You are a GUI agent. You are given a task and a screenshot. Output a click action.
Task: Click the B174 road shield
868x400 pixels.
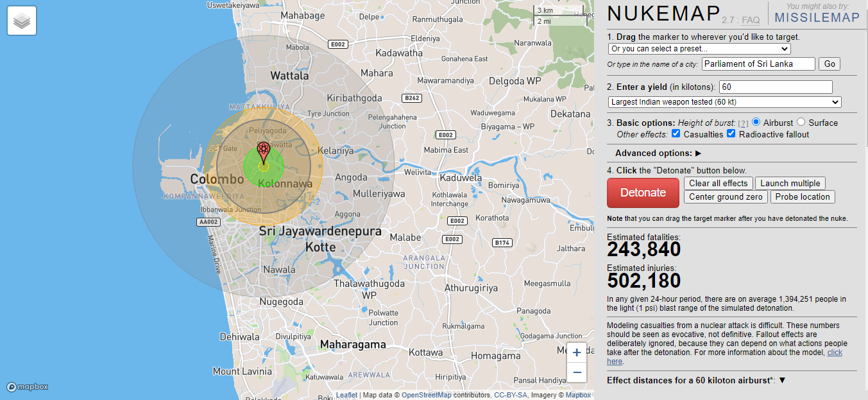502,243
